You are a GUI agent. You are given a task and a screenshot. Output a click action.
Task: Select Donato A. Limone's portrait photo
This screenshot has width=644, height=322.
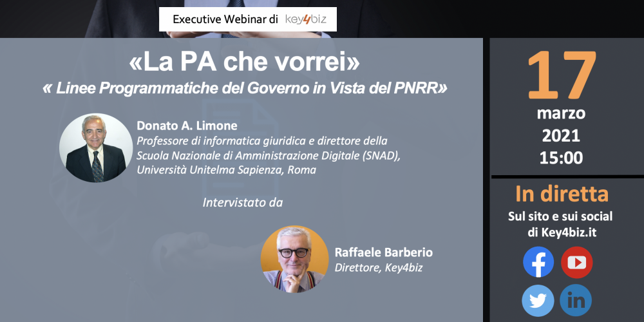pyautogui.click(x=96, y=148)
